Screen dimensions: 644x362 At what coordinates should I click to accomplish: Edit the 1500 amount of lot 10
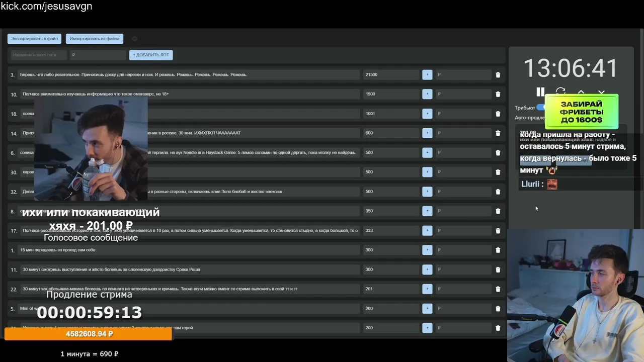pos(391,94)
